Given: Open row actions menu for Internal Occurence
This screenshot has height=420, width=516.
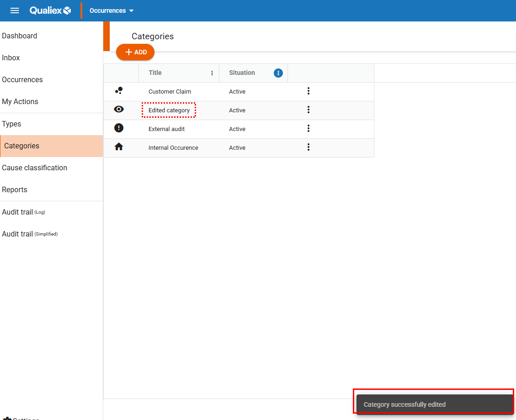Looking at the screenshot, I should (x=309, y=147).
